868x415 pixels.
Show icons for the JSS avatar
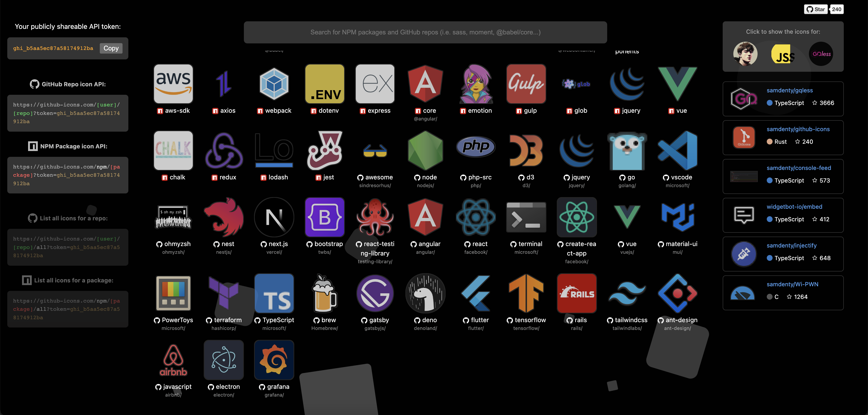(783, 54)
